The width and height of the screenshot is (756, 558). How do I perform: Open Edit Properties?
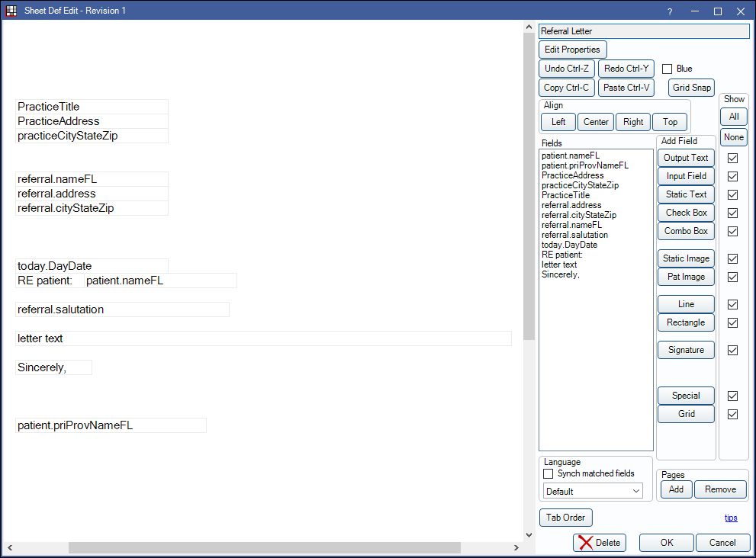(x=572, y=50)
